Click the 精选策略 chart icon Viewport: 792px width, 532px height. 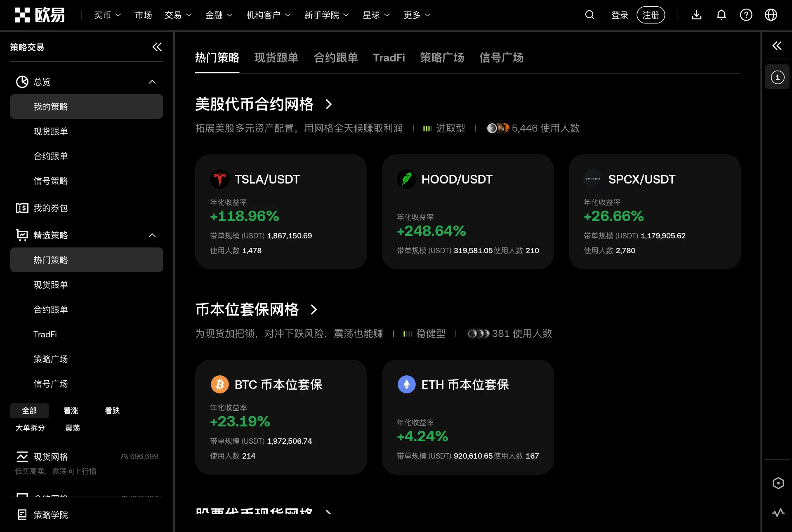tap(22, 235)
